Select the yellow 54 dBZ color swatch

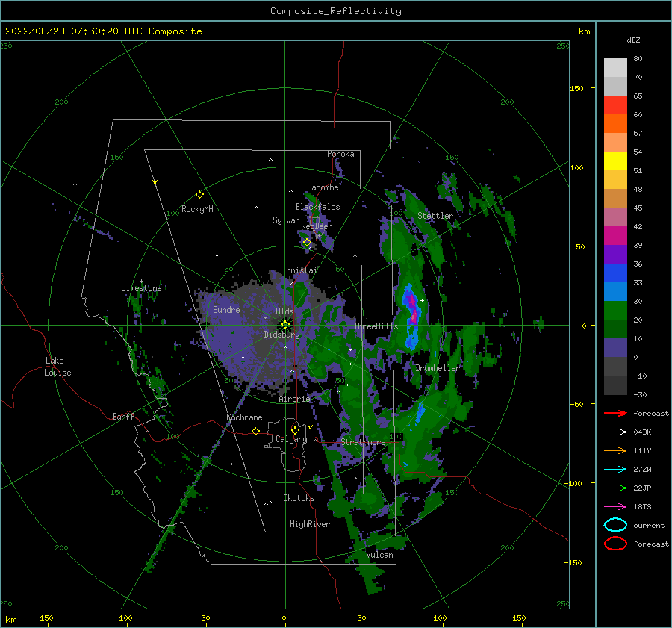[615, 161]
